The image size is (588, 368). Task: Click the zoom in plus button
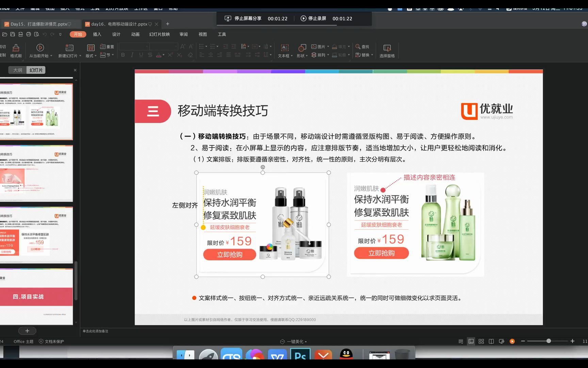pyautogui.click(x=572, y=341)
